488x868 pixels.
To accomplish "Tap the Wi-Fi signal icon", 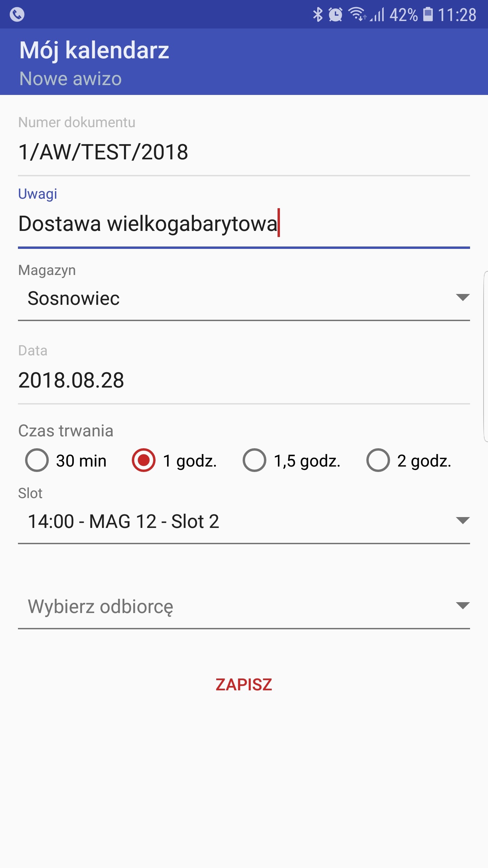I will (358, 14).
